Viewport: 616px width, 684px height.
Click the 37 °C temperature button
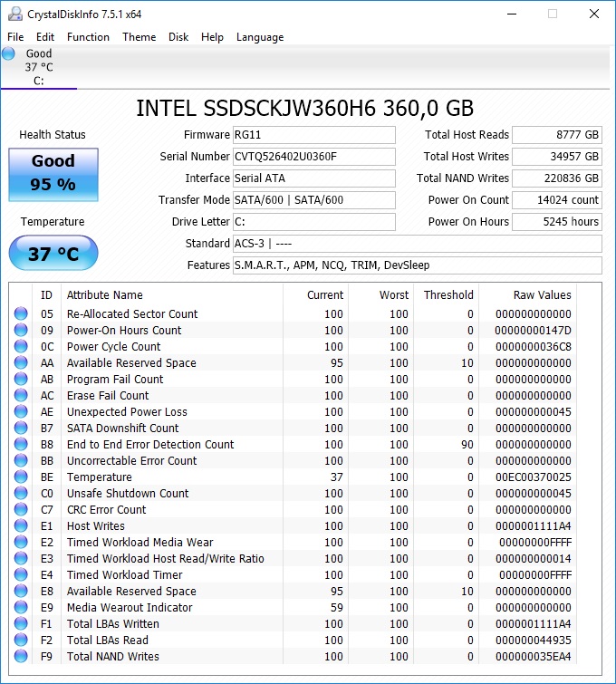click(x=53, y=253)
